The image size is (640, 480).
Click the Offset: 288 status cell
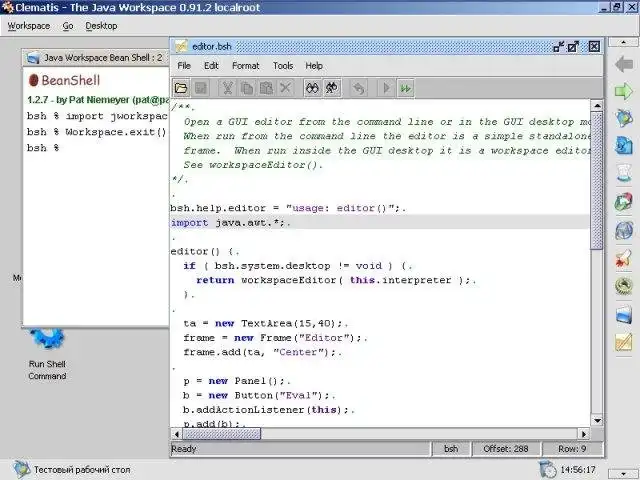tap(506, 449)
